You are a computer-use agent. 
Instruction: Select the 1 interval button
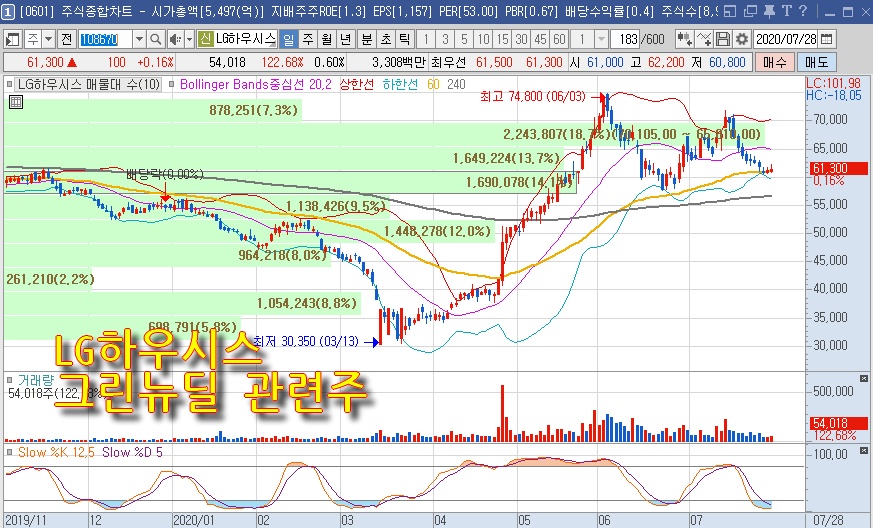pyautogui.click(x=426, y=40)
